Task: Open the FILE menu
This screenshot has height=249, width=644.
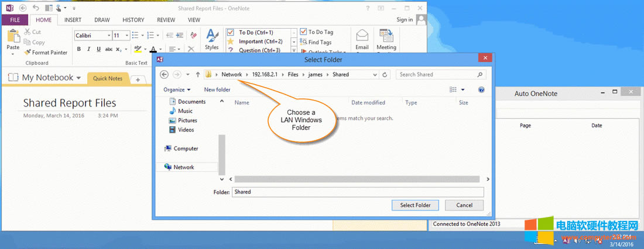Action: 15,20
